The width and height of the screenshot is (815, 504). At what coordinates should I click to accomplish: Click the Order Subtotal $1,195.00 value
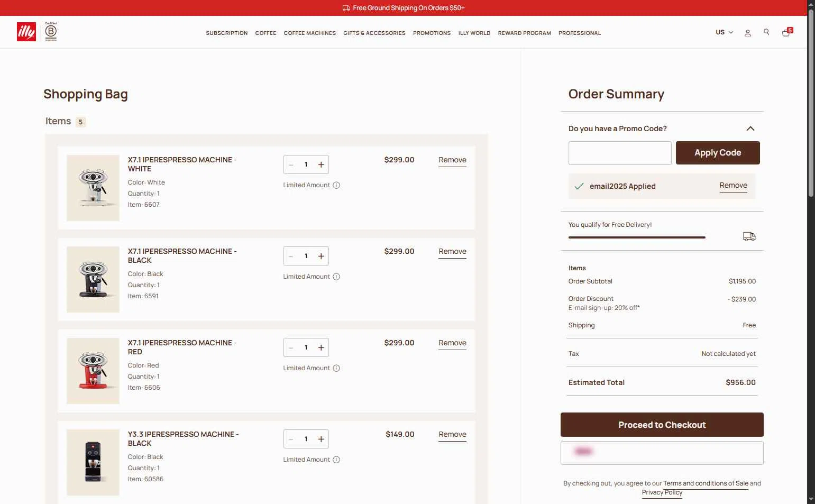coord(742,281)
